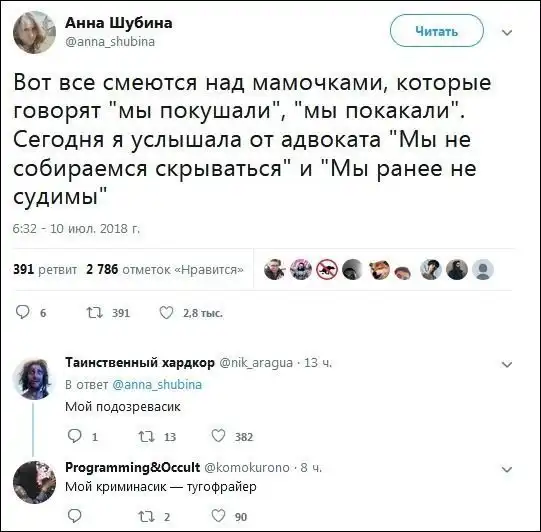Click the retweet icon showing 391

(95, 313)
